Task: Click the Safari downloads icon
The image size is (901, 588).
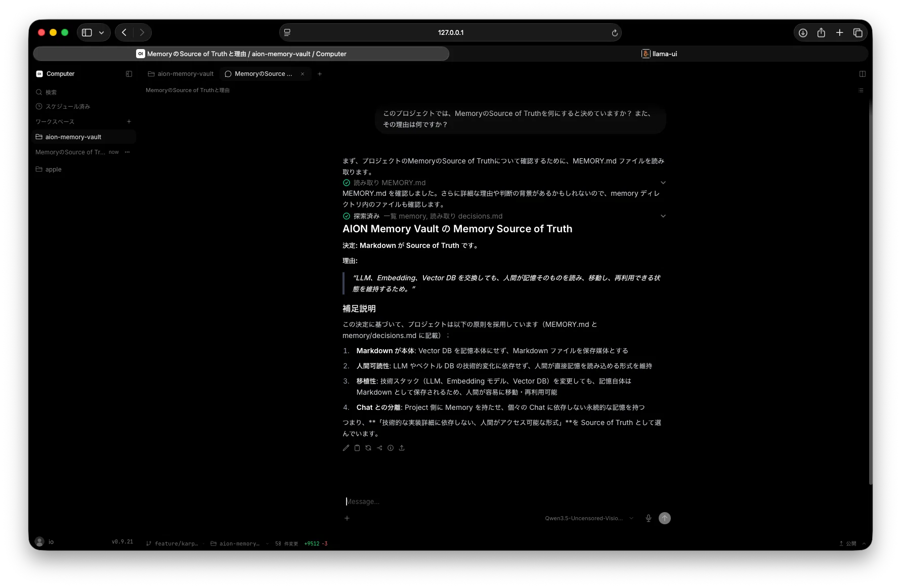Action: click(x=803, y=32)
